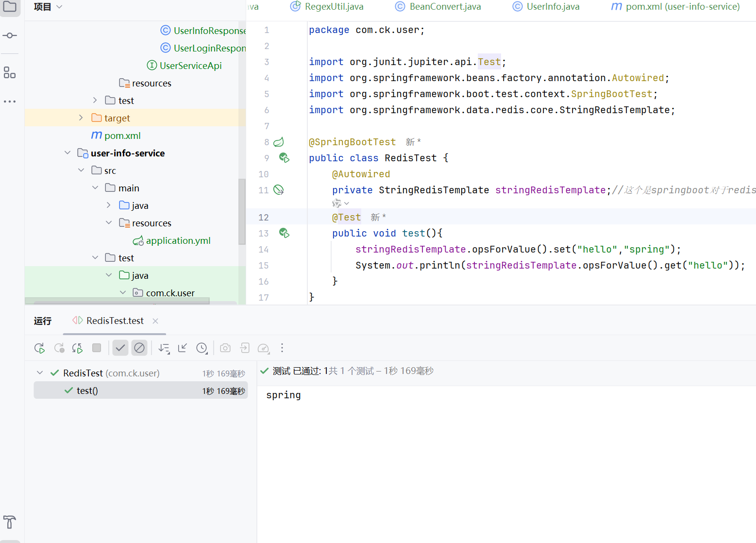Switch to the BeanConvert.java tab
The height and width of the screenshot is (543, 756).
[438, 7]
